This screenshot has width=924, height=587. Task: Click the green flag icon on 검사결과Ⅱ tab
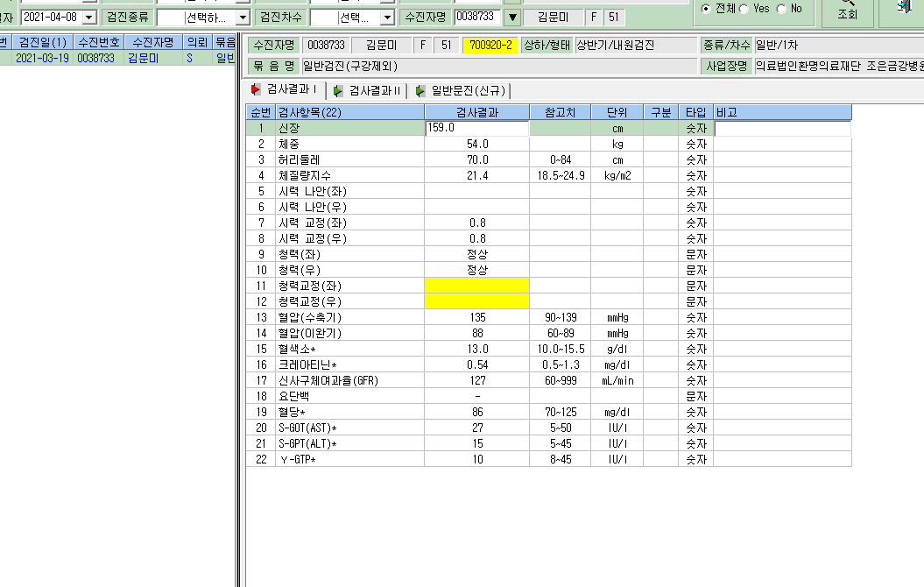tap(338, 91)
